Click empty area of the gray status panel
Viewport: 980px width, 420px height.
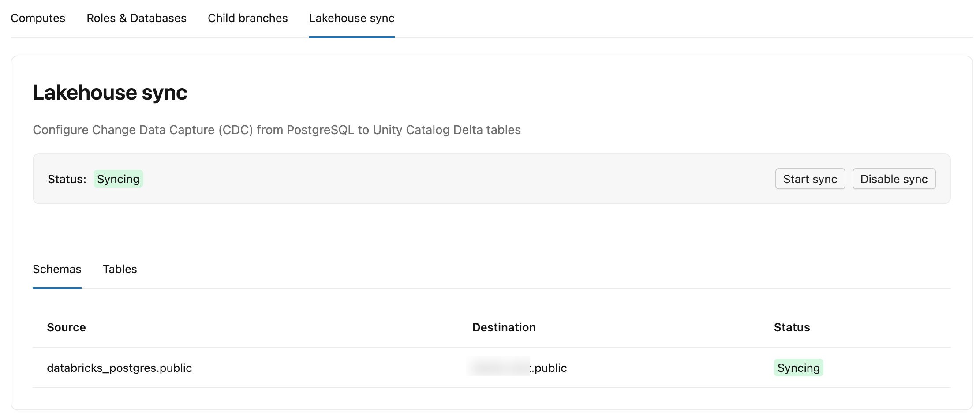(x=441, y=179)
